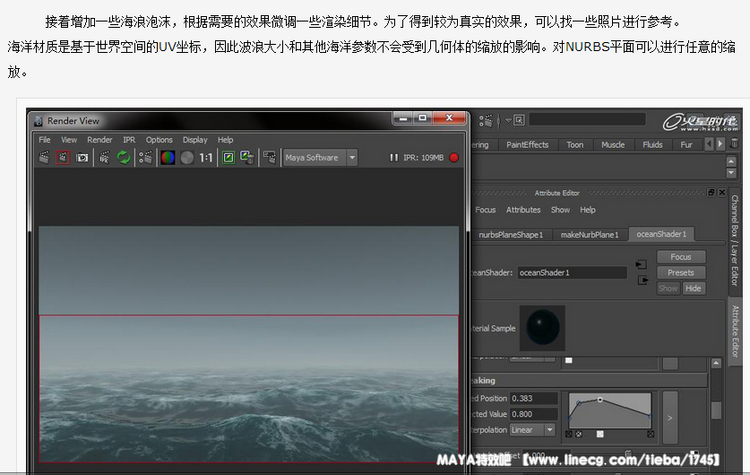Screen dimensions: 750x475
Task: Open File menu in Render View
Action: pyautogui.click(x=44, y=140)
